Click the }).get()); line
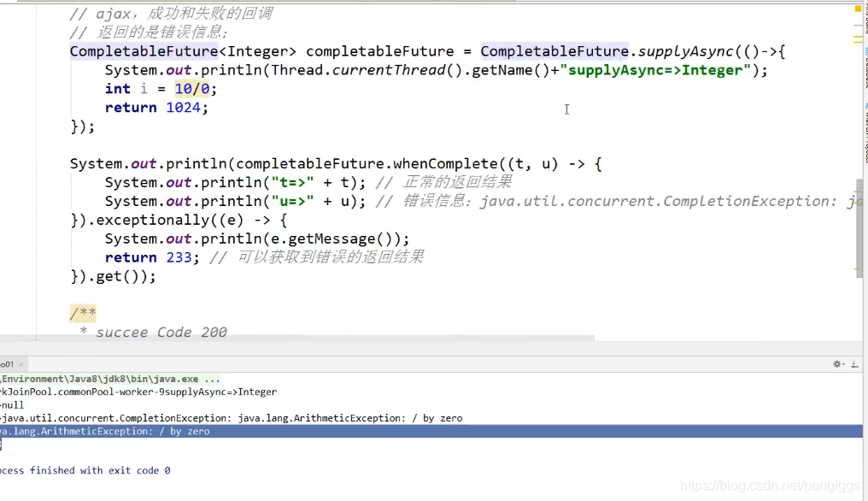868x501 pixels. tap(113, 276)
